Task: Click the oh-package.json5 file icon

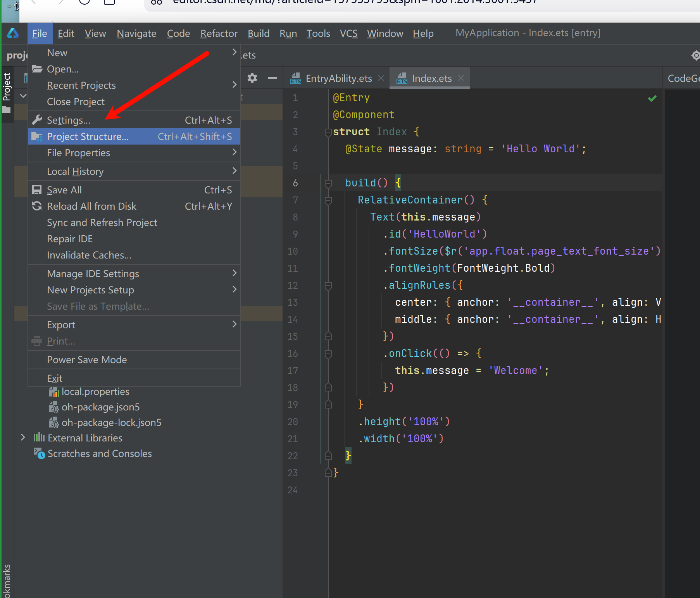Action: pyautogui.click(x=54, y=407)
